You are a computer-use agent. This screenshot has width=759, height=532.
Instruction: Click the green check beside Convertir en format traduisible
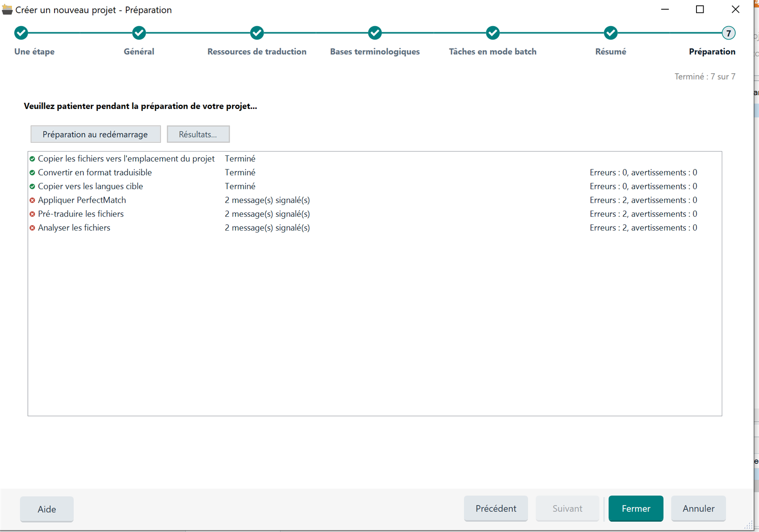coord(32,172)
